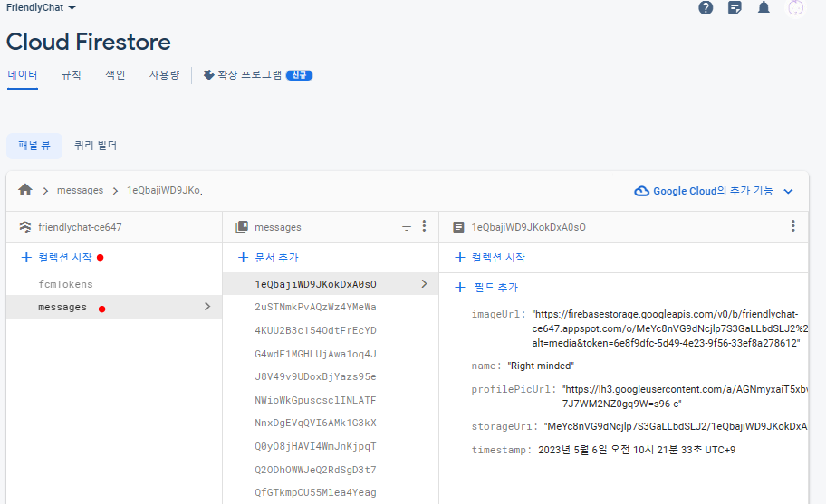Click the messages breadcrumb link

click(x=80, y=190)
